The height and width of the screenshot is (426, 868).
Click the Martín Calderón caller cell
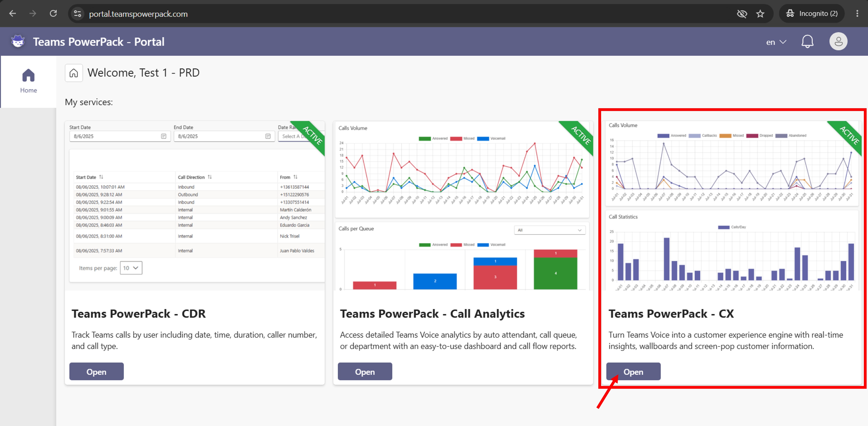click(295, 210)
